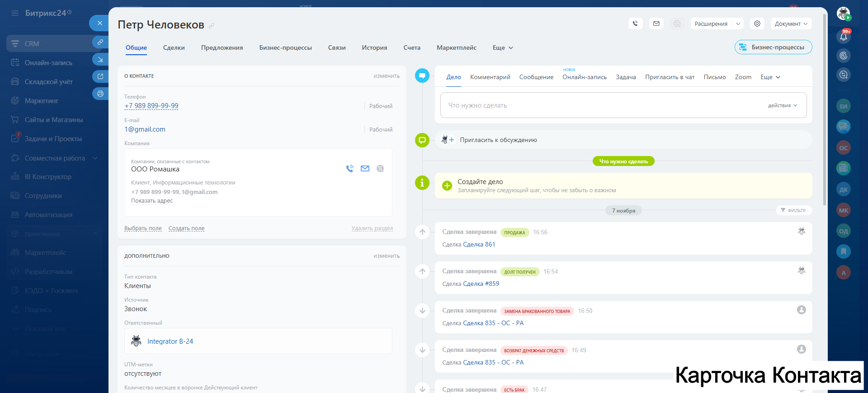Switch to the Сделки tab
This screenshot has width=868, height=393.
[x=174, y=47]
